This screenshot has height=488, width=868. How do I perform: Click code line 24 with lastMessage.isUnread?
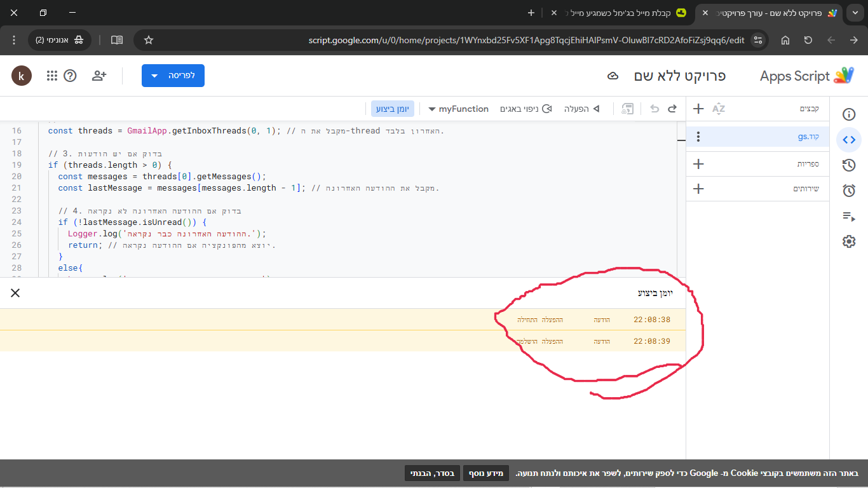(132, 222)
